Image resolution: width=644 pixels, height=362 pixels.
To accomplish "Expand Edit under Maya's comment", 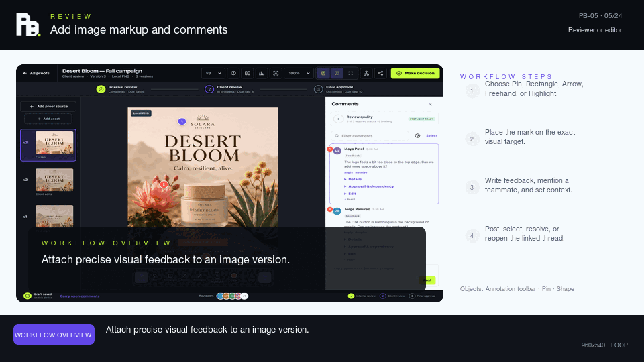I will pos(350,194).
